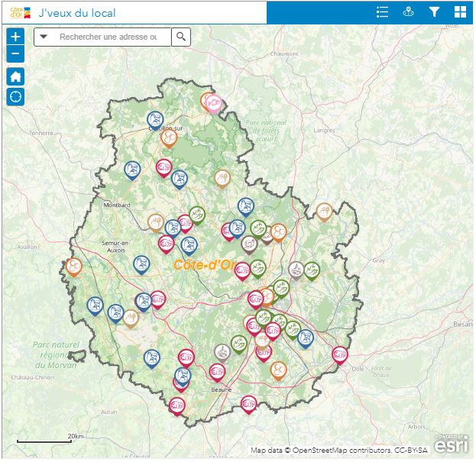The height and width of the screenshot is (462, 476).
Task: Click the Chaumont town label
Action: 284,53
